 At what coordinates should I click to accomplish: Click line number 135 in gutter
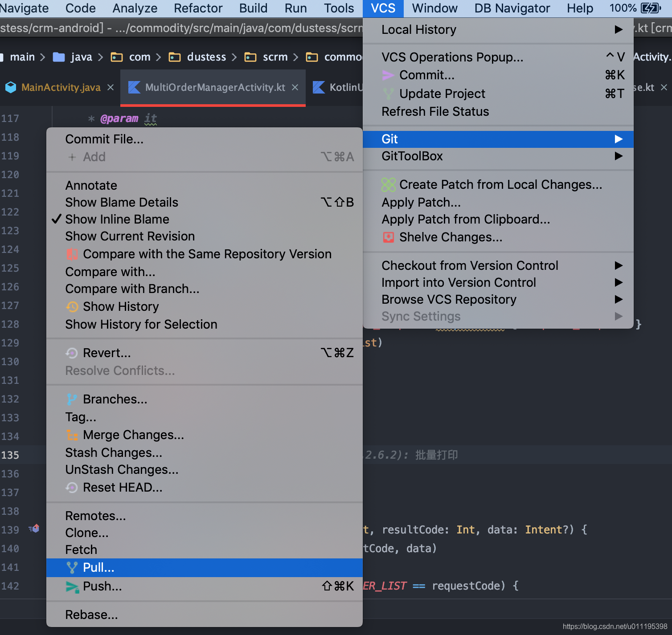[x=10, y=455]
